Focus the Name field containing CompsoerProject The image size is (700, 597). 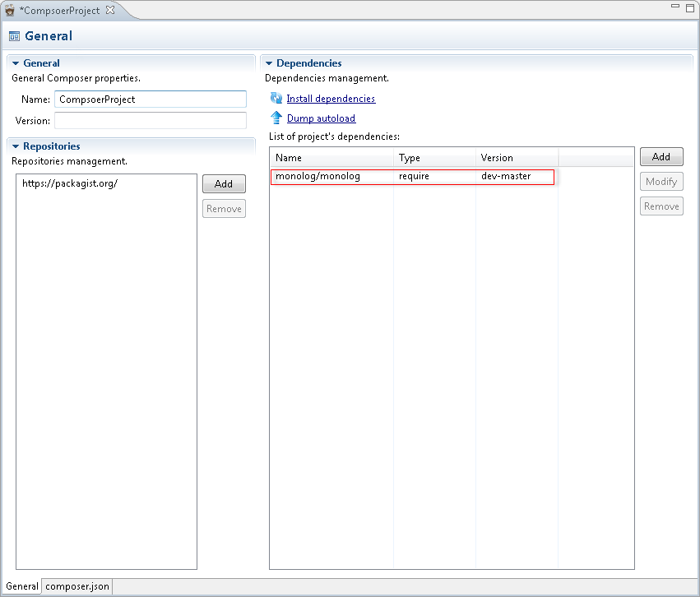coord(151,99)
